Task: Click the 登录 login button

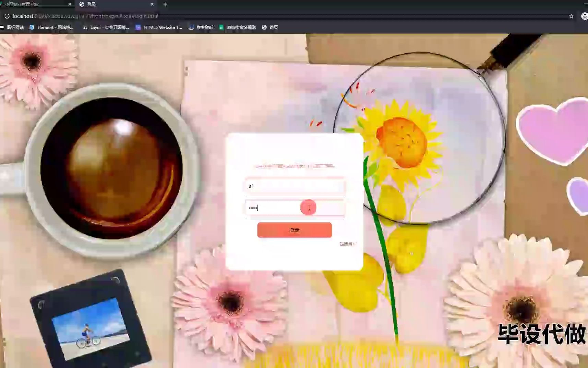Action: (295, 230)
